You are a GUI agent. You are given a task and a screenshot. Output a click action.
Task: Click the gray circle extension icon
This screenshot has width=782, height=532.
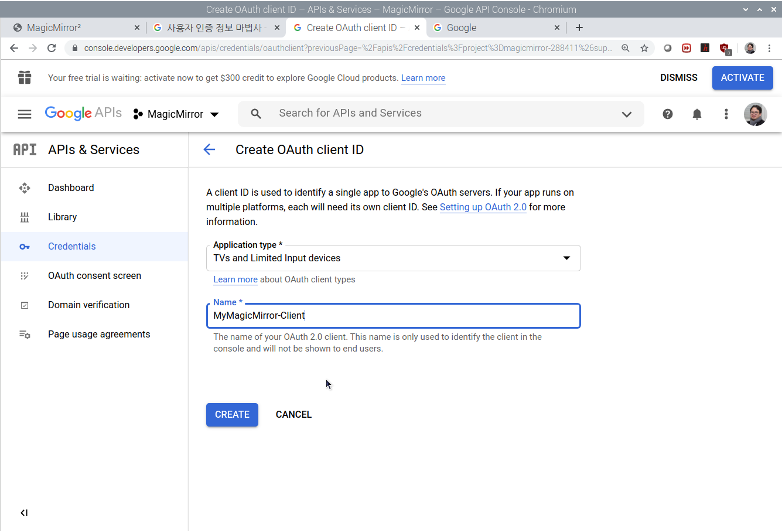click(668, 48)
